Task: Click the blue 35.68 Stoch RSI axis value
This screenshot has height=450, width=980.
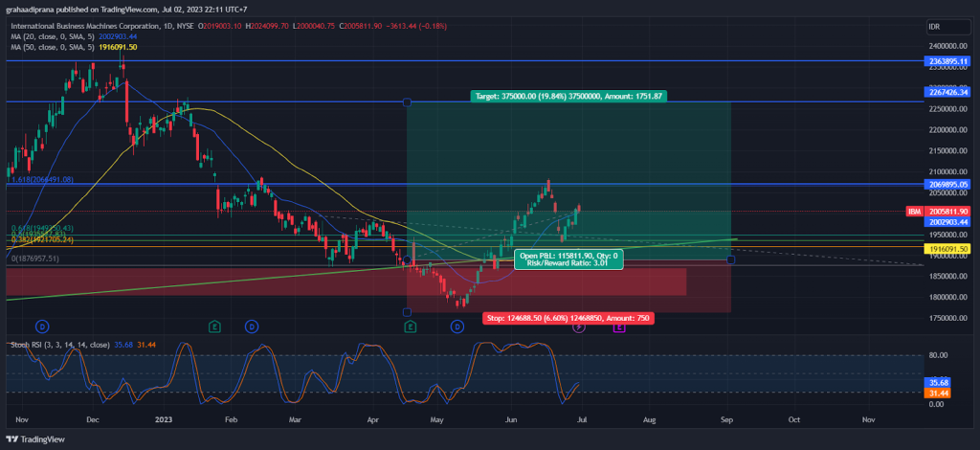Action: (x=936, y=382)
